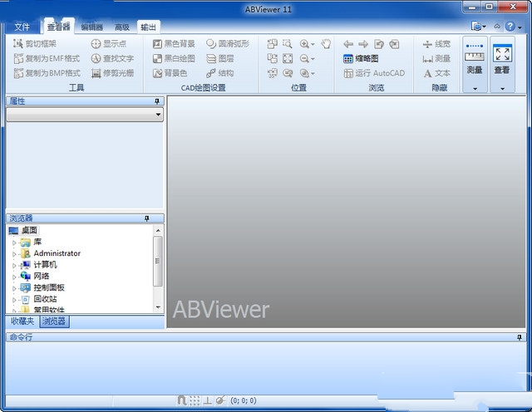Click the top-left rotate icon in 位置 group
Screen dimensions: 532x412
[272, 44]
